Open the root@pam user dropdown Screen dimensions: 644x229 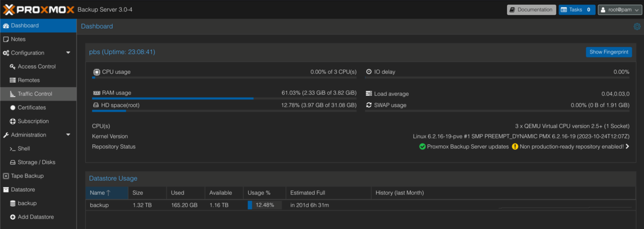pyautogui.click(x=619, y=9)
